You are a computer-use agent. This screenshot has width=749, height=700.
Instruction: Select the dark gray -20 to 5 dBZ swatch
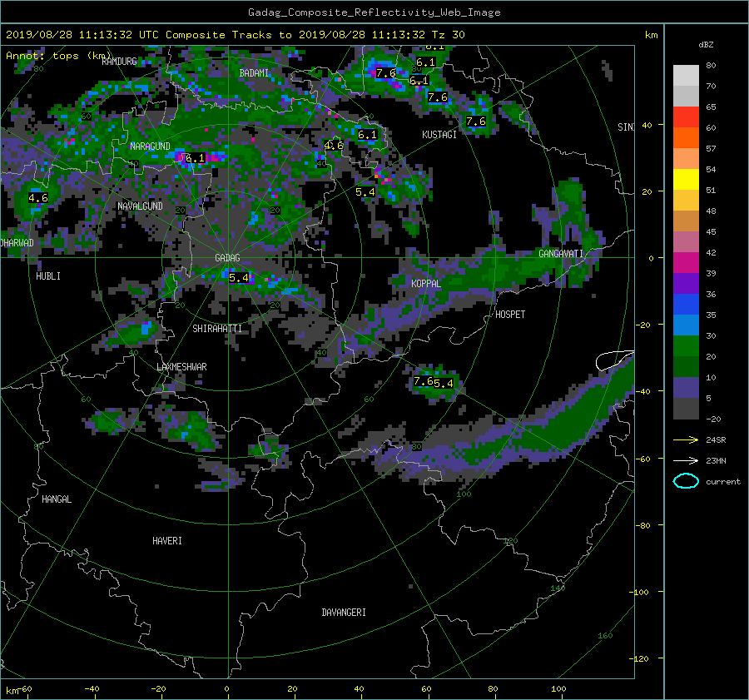coord(686,409)
